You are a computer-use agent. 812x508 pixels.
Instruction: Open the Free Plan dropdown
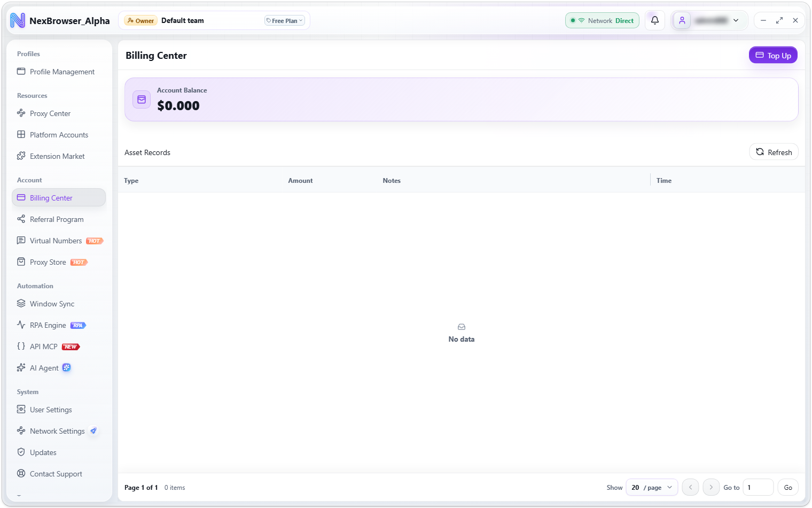285,21
